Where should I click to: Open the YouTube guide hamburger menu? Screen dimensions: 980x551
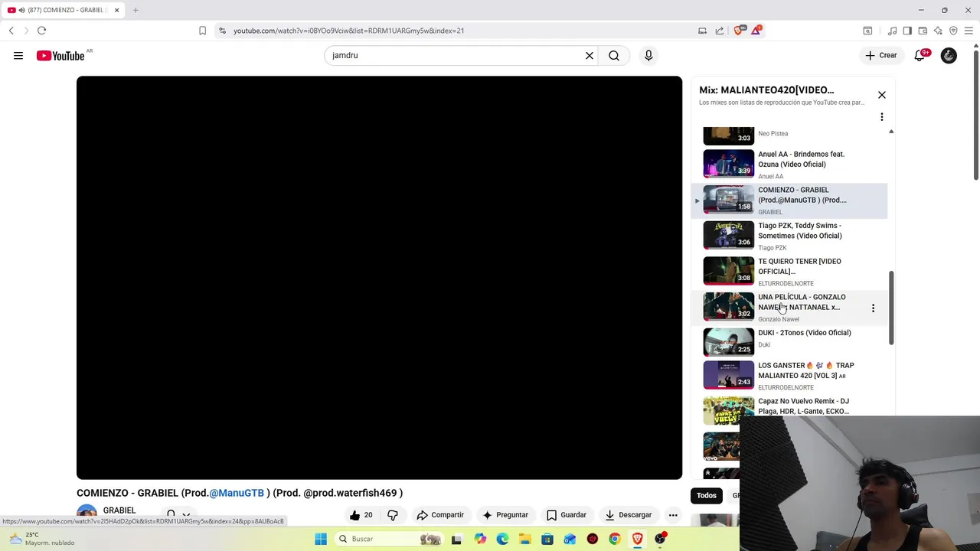click(18, 55)
